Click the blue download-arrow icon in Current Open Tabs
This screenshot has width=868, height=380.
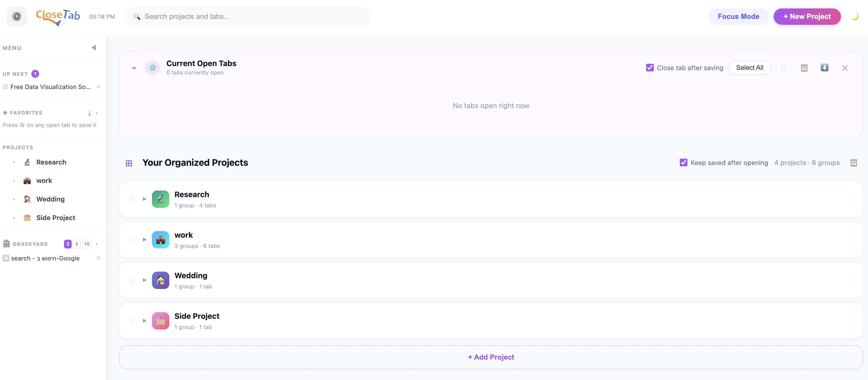tap(825, 68)
